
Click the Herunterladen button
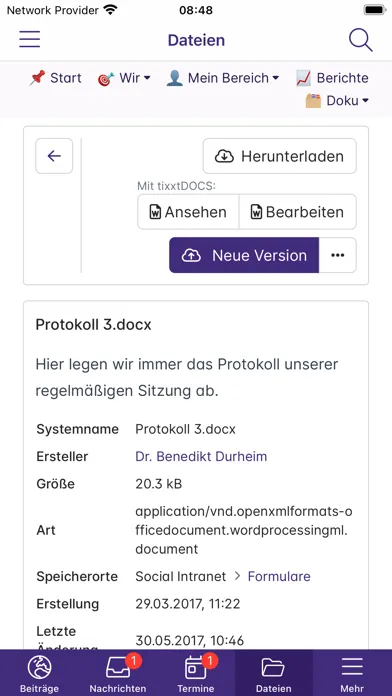click(x=280, y=156)
